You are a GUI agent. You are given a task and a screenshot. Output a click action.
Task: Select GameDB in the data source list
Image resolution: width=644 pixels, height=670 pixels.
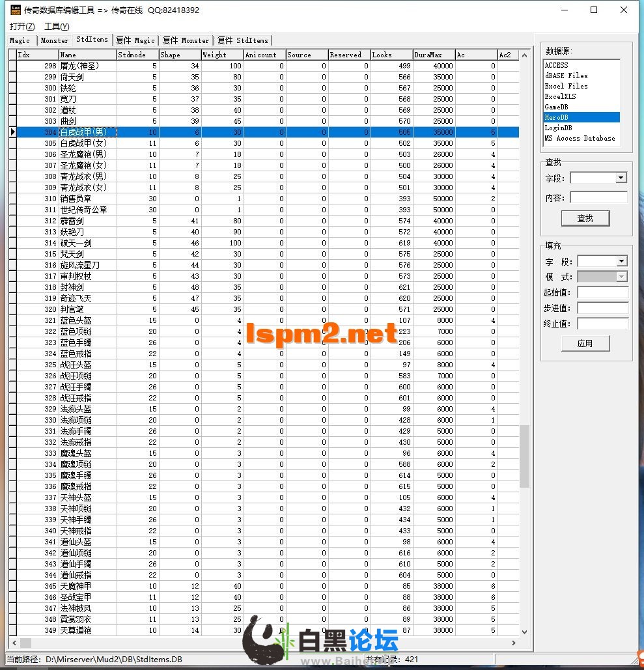tap(557, 107)
